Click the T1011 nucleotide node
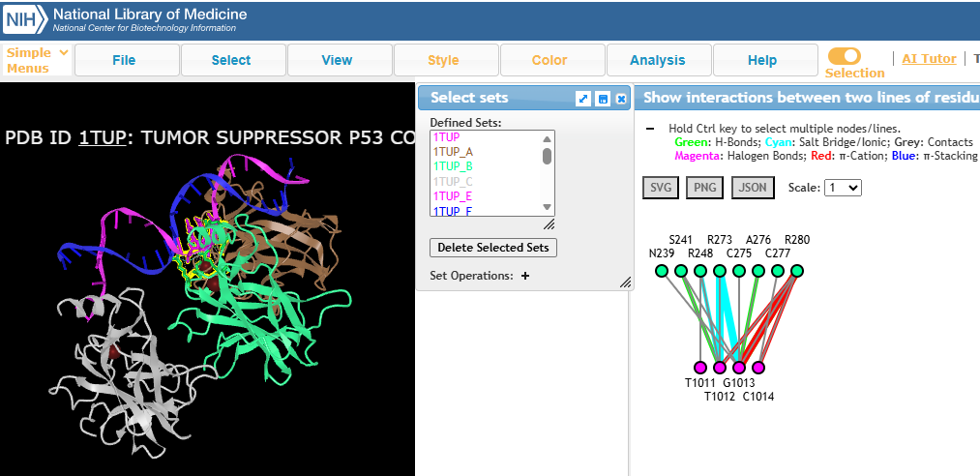 point(700,368)
